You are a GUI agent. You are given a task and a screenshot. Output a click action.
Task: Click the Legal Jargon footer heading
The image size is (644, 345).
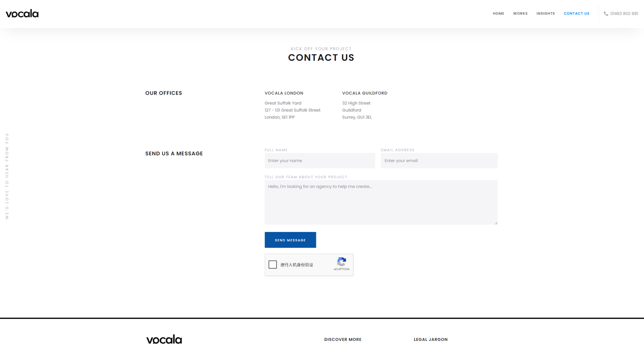(x=431, y=340)
